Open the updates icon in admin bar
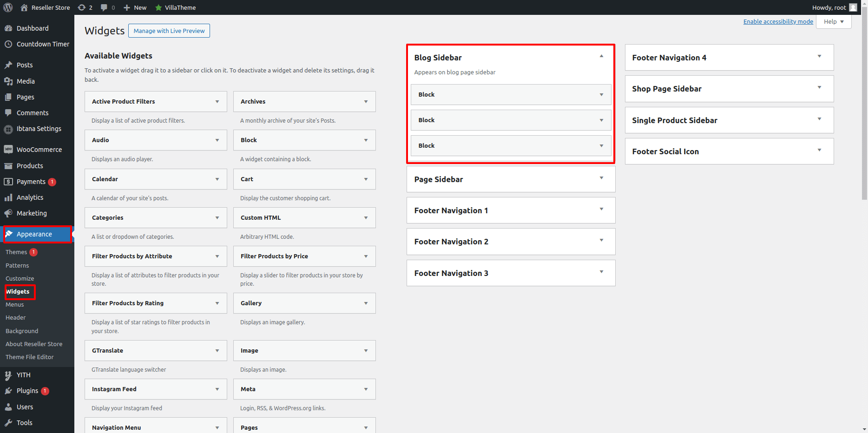This screenshot has height=433, width=868. pyautogui.click(x=82, y=7)
